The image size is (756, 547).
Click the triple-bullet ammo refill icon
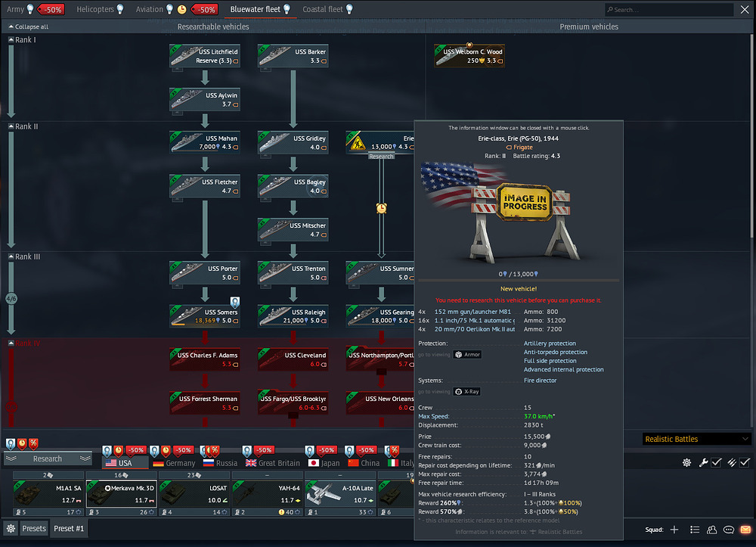click(731, 462)
